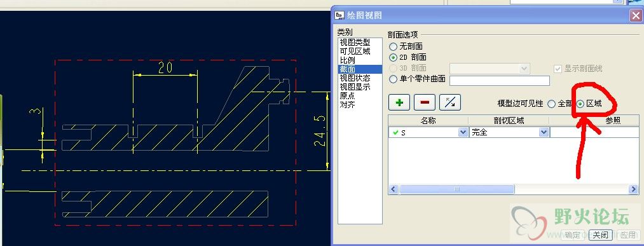Click the horizontal scrollbar right arrow
The width and height of the screenshot is (644, 246).
pyautogui.click(x=633, y=189)
